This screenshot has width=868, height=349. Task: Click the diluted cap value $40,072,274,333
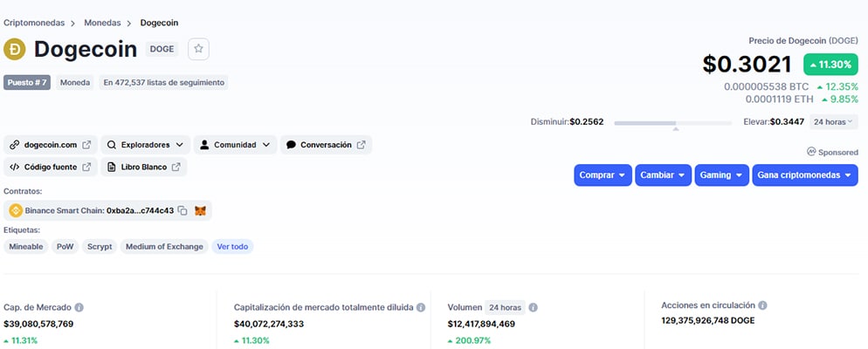pos(268,324)
